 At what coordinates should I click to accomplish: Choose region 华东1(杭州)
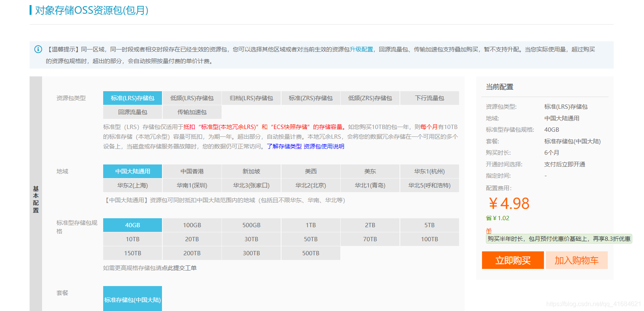(x=429, y=171)
